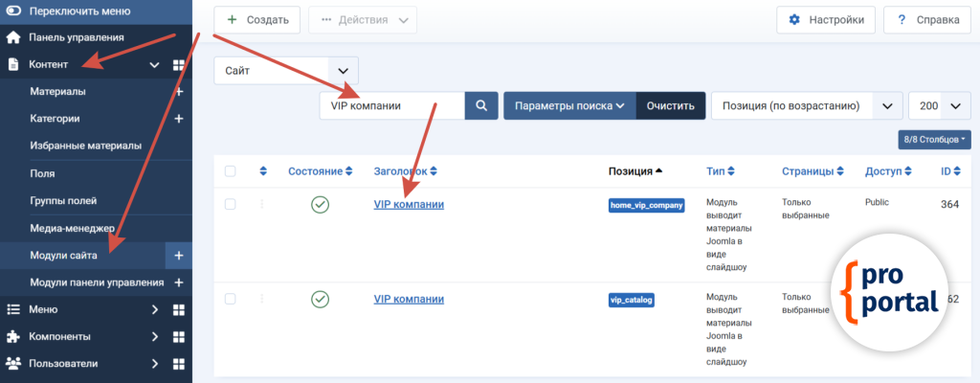Click plus icon next to Материалы
This screenshot has width=980, height=383.
tap(179, 92)
